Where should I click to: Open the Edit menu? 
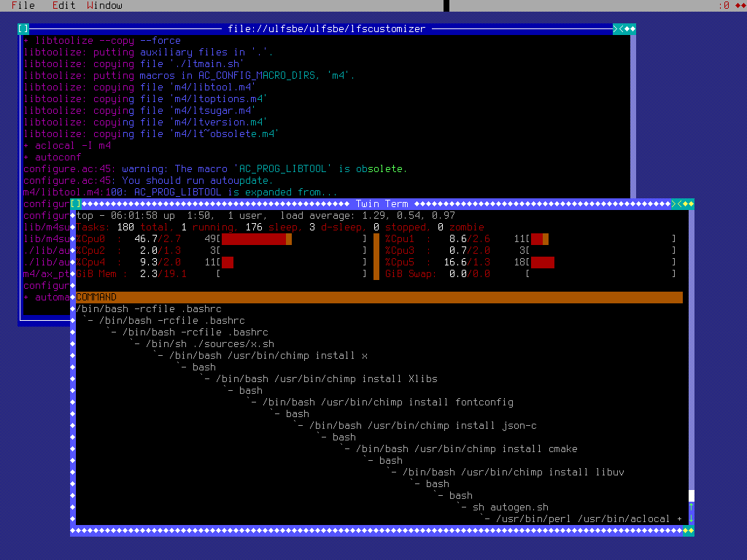point(63,5)
